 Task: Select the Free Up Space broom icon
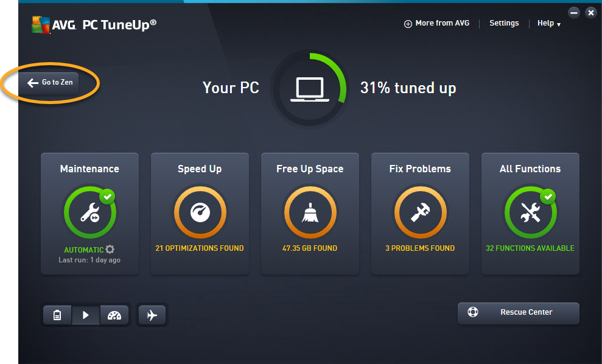[310, 212]
